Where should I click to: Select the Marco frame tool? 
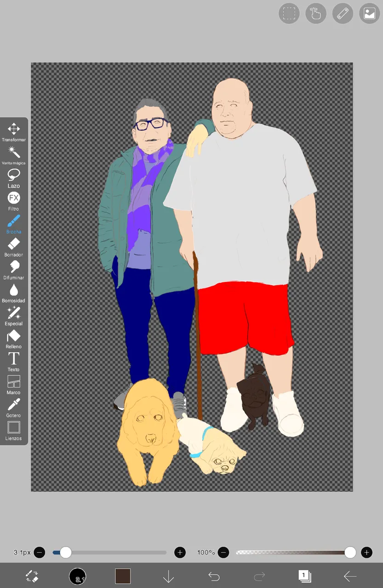click(x=14, y=384)
